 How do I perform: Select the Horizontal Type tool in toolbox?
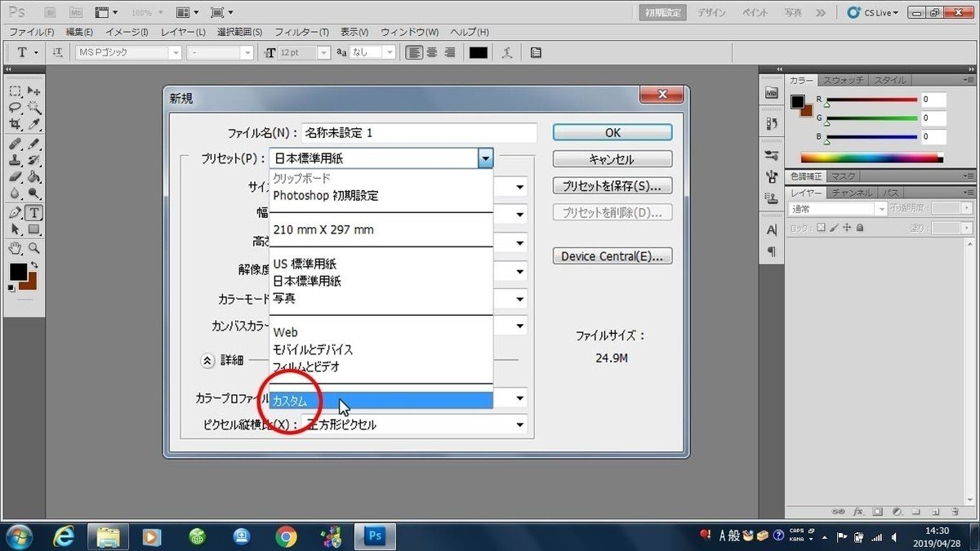[x=33, y=213]
